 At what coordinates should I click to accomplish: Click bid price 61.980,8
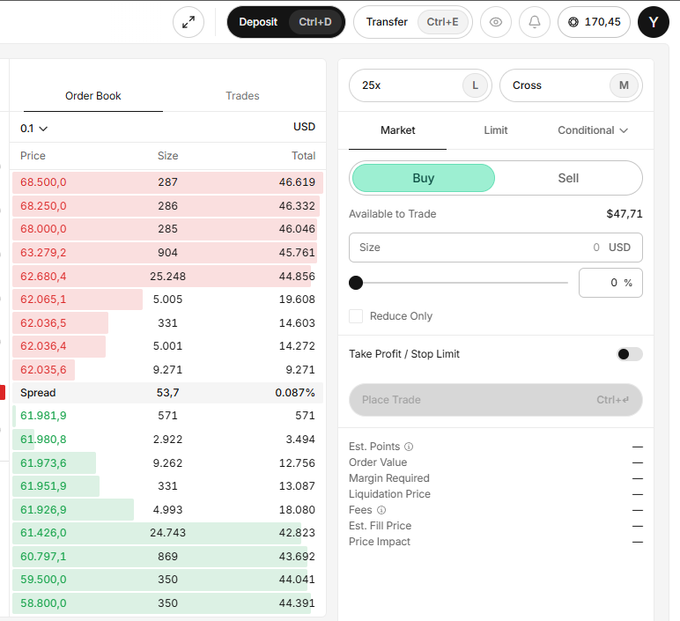43,439
